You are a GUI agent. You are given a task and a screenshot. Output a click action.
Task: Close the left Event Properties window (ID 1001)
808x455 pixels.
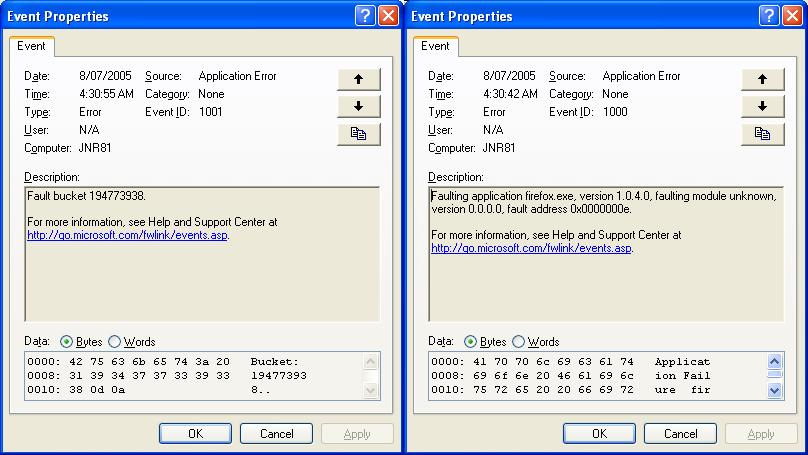pyautogui.click(x=389, y=16)
